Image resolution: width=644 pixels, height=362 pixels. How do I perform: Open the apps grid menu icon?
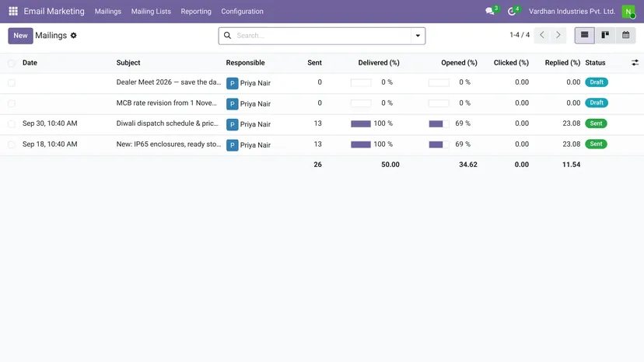pyautogui.click(x=13, y=11)
